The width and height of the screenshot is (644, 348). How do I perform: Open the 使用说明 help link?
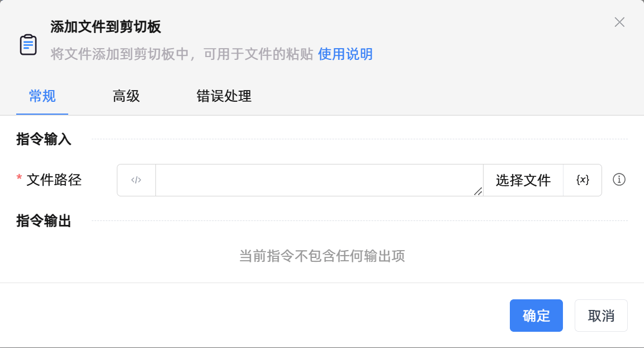345,54
